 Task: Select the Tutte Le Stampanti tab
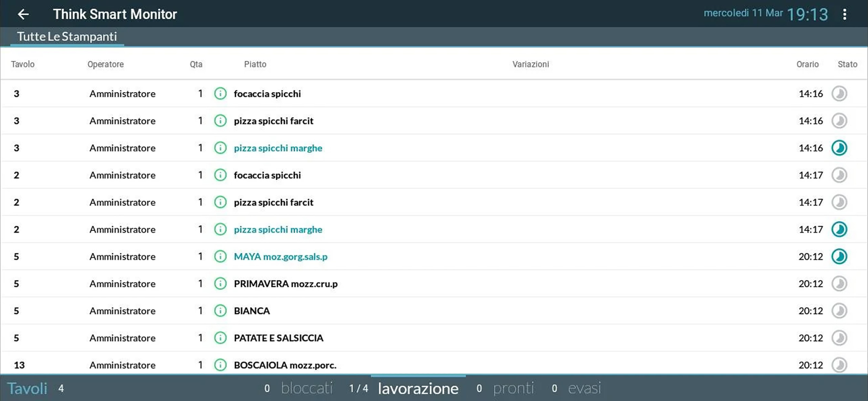[67, 36]
